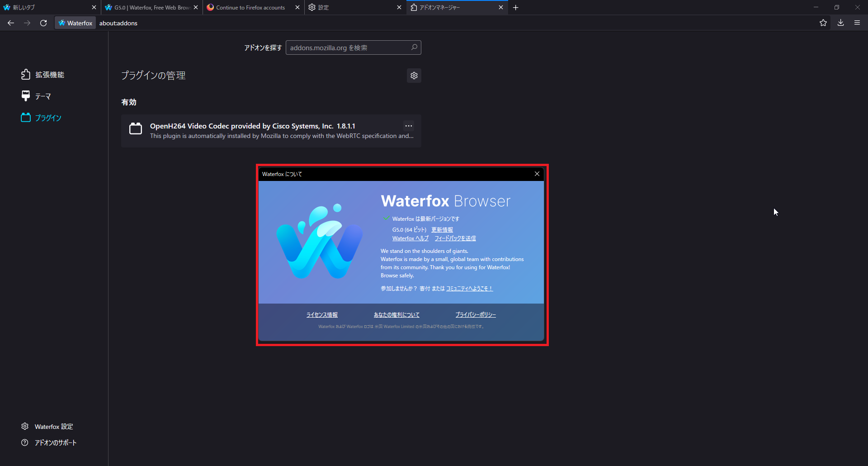Open the OpenH264 plugin three-dot options menu
This screenshot has width=868, height=466.
point(409,126)
